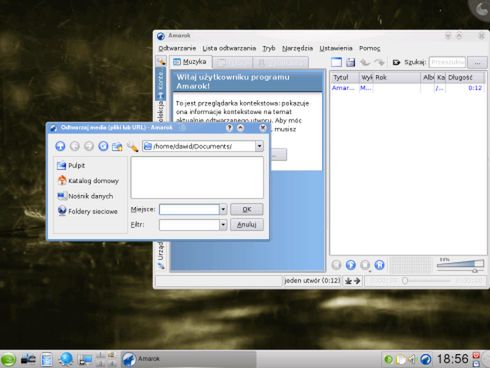Open the KDE start menu button

[x=8, y=359]
